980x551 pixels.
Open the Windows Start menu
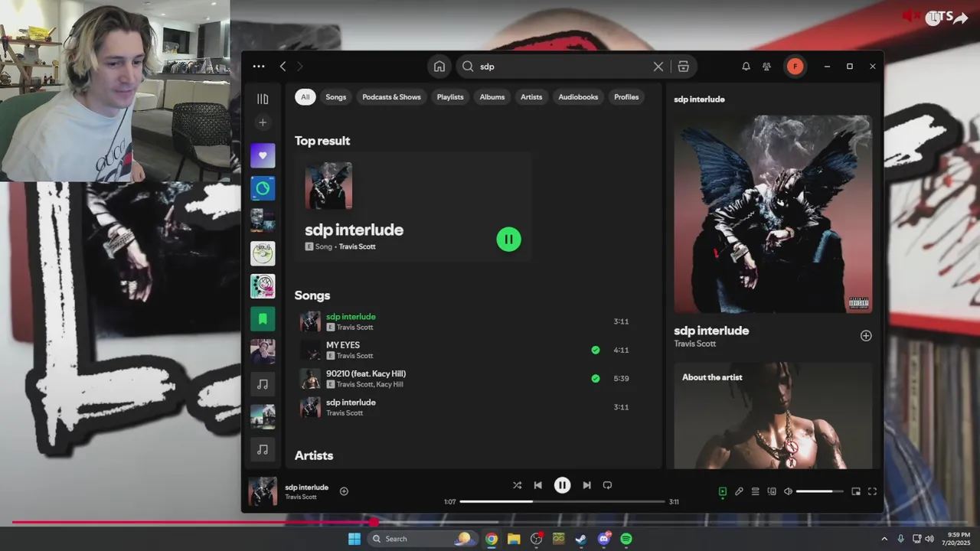click(x=354, y=539)
